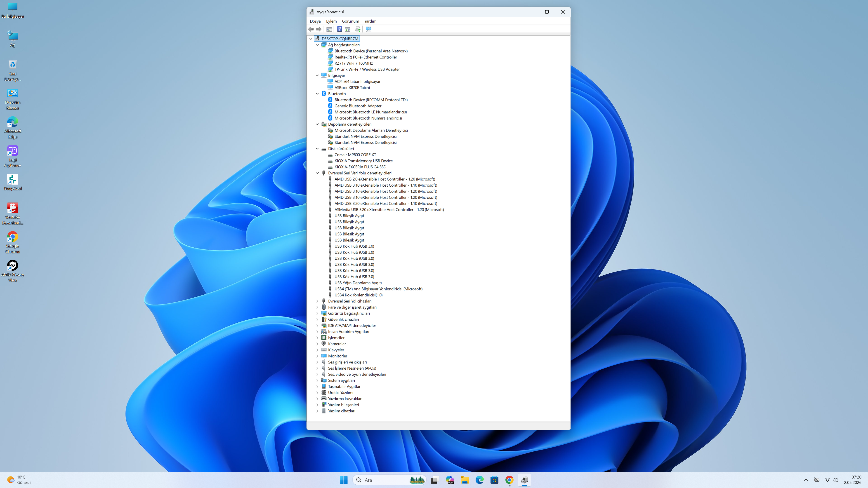Open Chrome from the taskbar
The image size is (868, 488).
[509, 480]
